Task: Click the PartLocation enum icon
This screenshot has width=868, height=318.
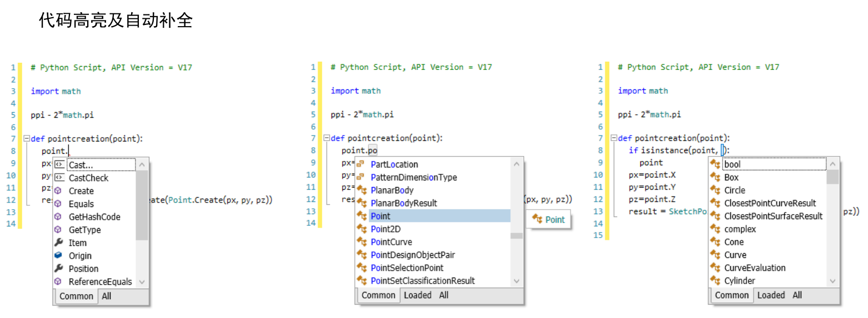Action: tap(361, 164)
